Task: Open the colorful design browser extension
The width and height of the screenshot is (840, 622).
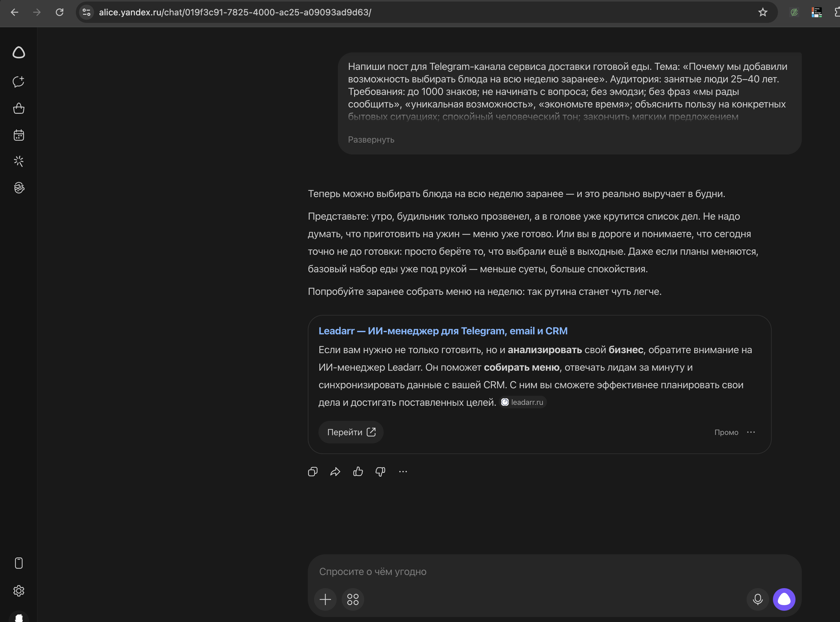Action: point(816,13)
